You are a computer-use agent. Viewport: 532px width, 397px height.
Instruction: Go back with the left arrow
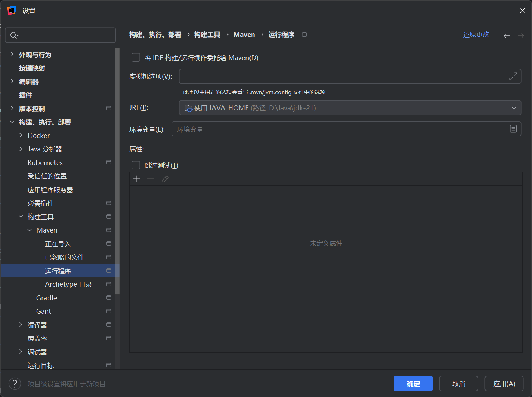(x=507, y=35)
